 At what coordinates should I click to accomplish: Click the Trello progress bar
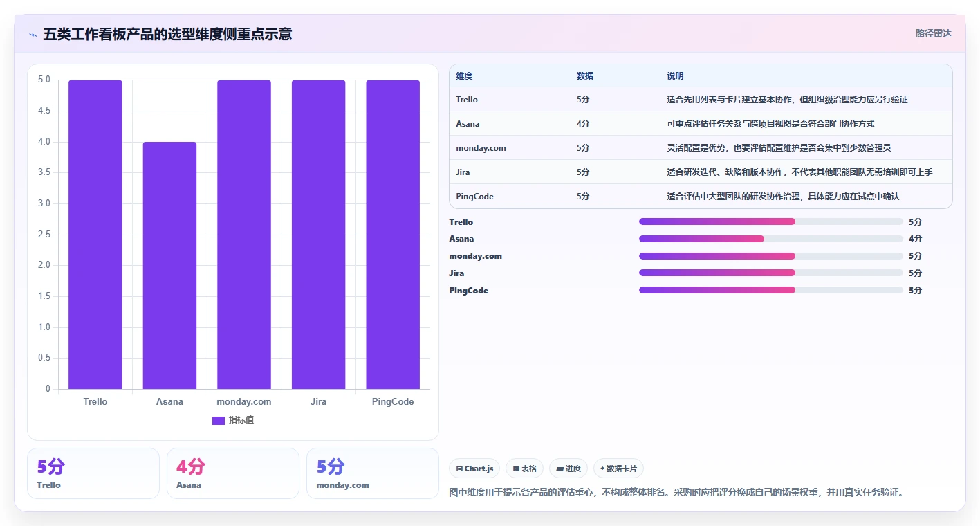pyautogui.click(x=771, y=221)
